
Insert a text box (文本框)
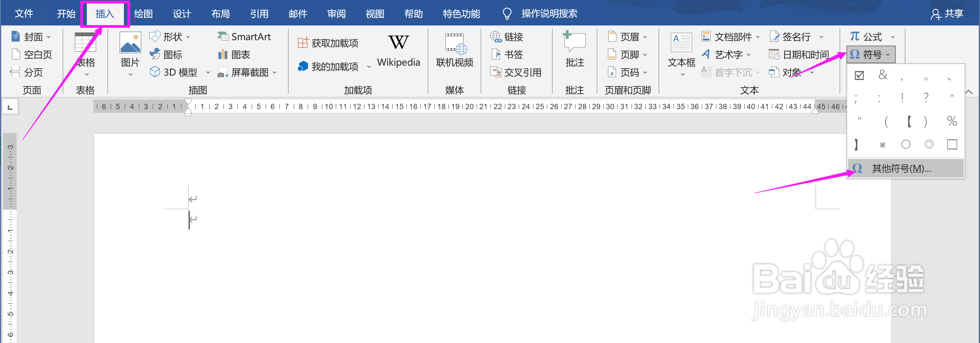(682, 54)
